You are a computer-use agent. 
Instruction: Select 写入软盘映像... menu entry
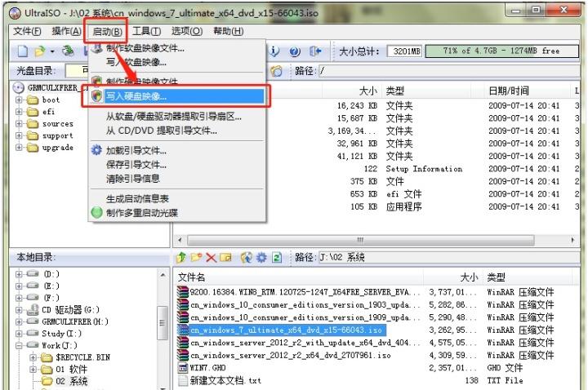tap(177, 62)
